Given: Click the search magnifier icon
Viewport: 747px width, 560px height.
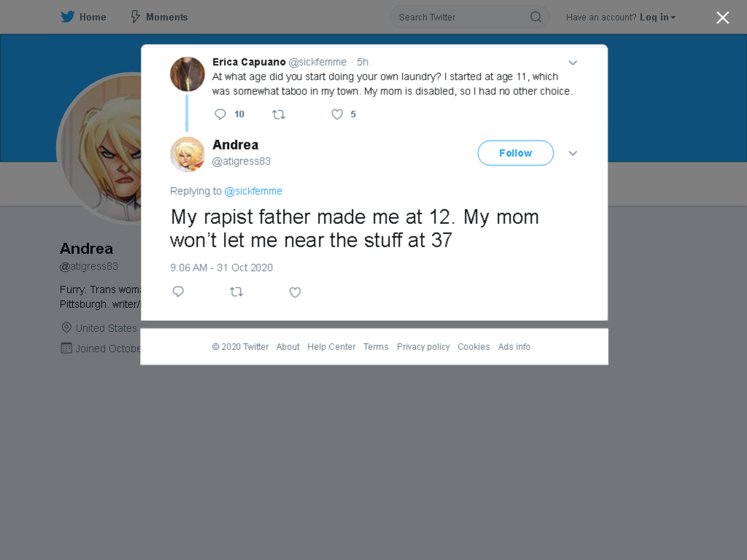Looking at the screenshot, I should tap(535, 17).
